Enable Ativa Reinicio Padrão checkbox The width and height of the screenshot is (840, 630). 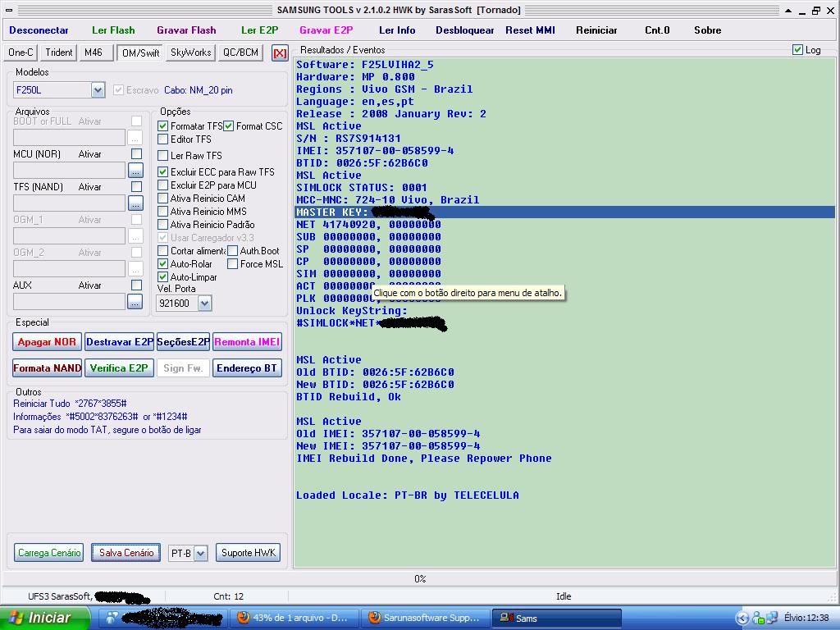(x=163, y=225)
